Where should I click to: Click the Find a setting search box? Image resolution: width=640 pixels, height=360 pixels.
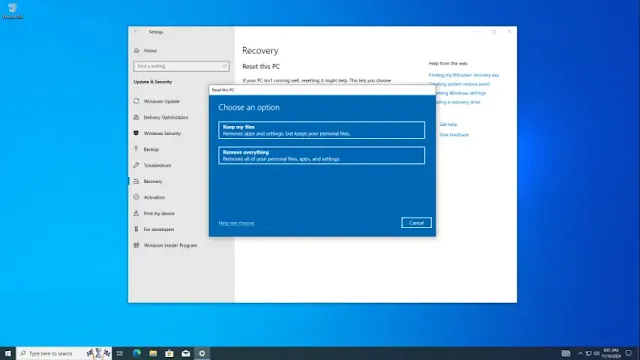181,66
